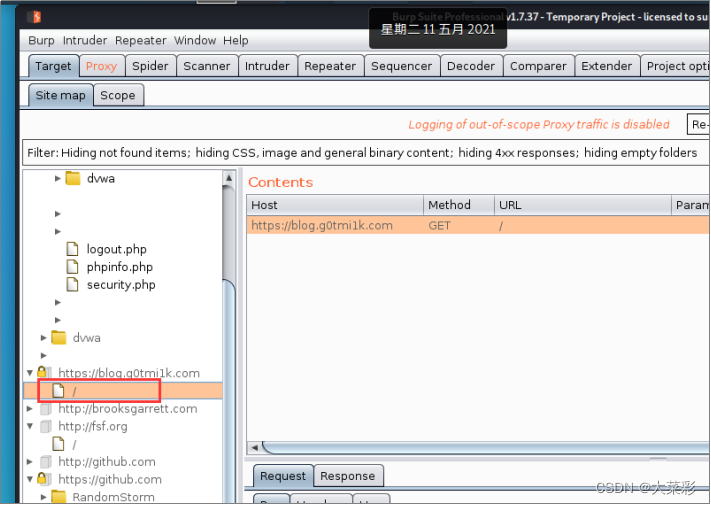This screenshot has height=505, width=711.
Task: Switch to the Project options tab
Action: pyautogui.click(x=676, y=66)
